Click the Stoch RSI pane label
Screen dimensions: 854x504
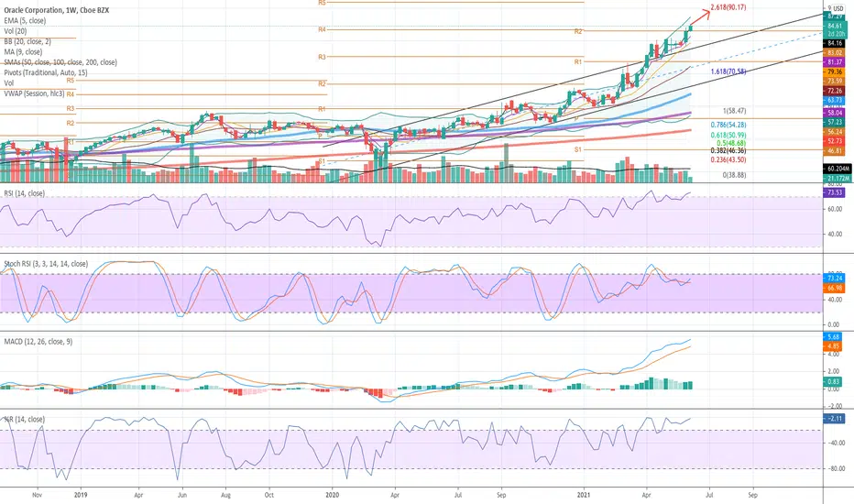coord(46,264)
